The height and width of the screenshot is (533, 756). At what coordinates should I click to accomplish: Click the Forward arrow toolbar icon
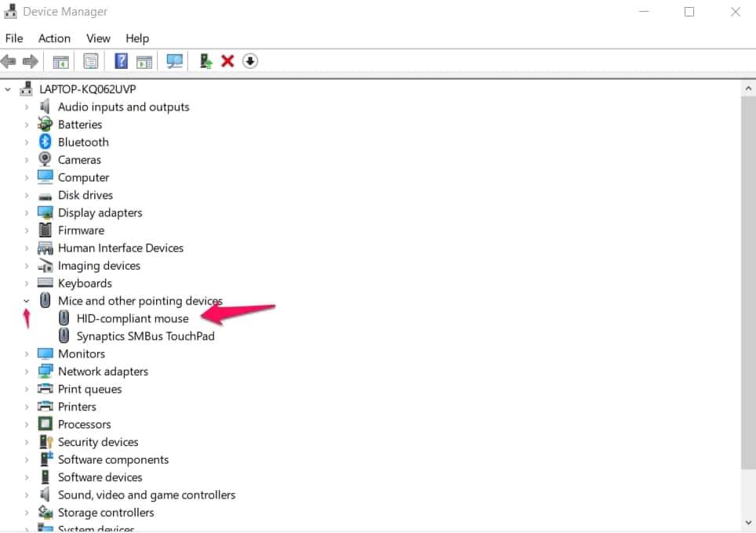(31, 61)
